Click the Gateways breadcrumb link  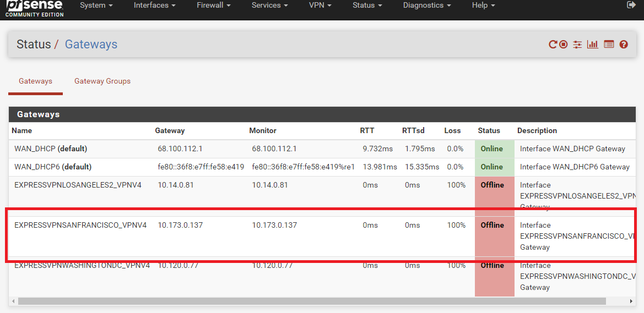91,45
